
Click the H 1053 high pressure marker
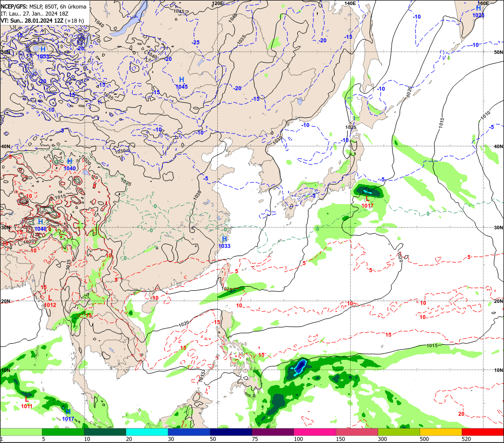43,53
